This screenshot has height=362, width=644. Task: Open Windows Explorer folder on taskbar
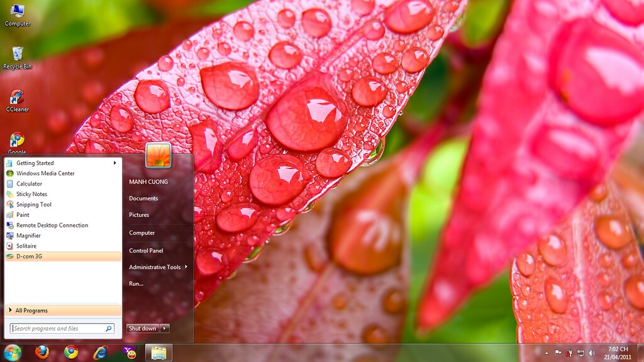click(x=158, y=353)
